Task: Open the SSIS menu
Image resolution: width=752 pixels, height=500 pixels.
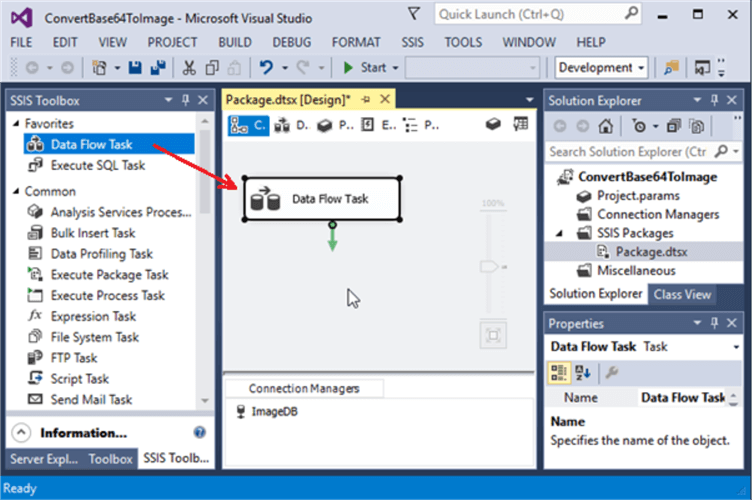Action: pyautogui.click(x=412, y=43)
